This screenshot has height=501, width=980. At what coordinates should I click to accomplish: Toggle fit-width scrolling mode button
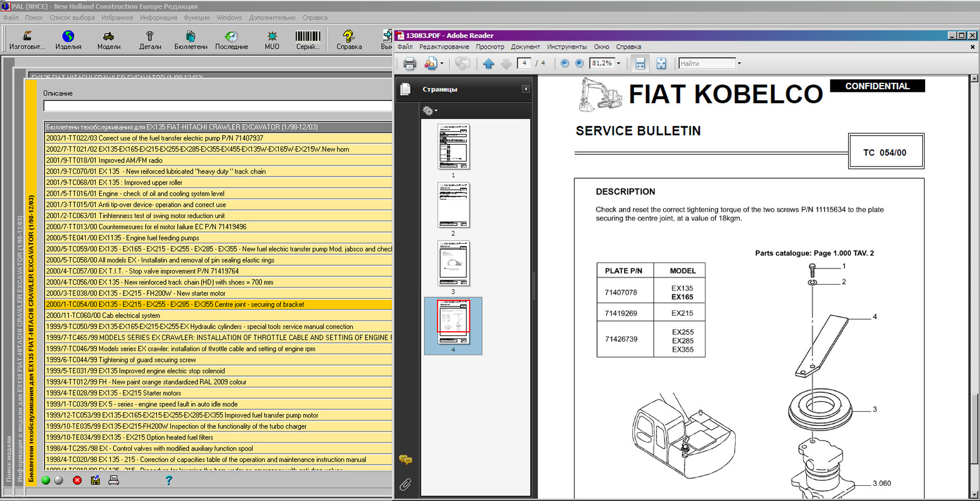click(x=640, y=64)
